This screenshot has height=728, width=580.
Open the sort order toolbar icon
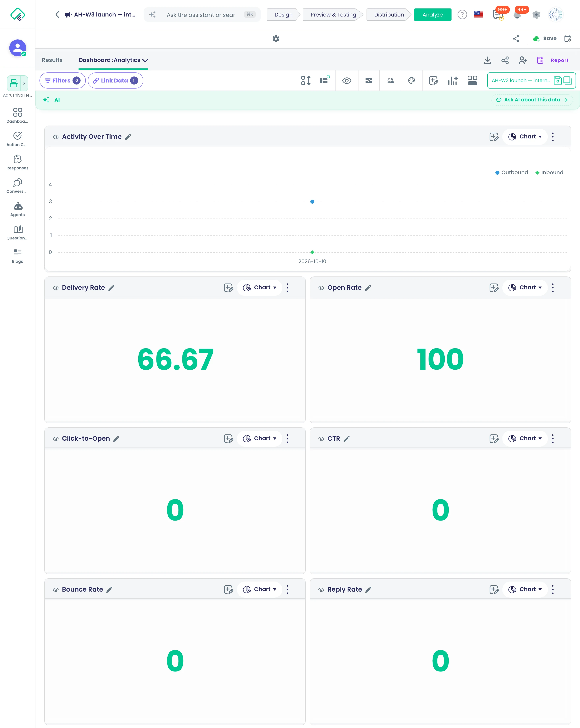pos(306,80)
